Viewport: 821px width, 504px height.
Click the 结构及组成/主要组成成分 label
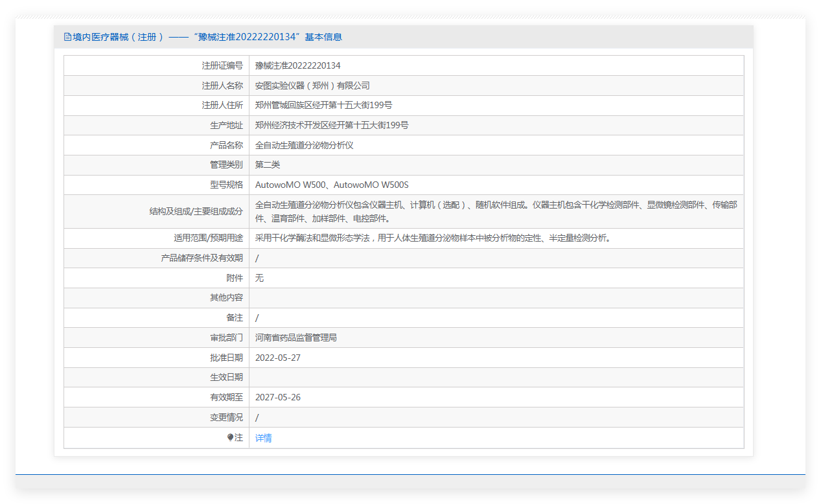tap(196, 211)
